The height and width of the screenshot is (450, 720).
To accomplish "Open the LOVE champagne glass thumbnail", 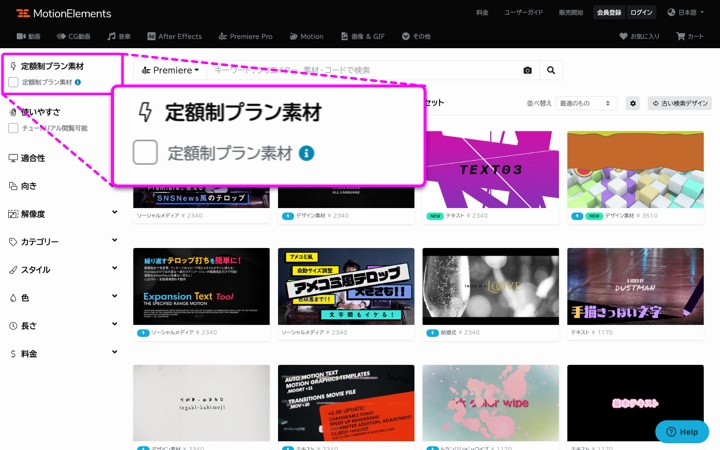I will point(490,287).
